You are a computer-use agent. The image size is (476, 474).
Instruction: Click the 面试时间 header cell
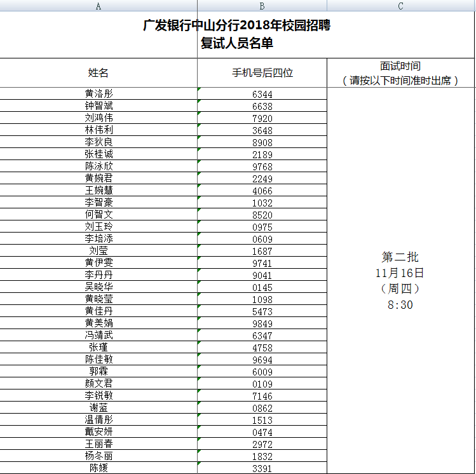(x=400, y=73)
